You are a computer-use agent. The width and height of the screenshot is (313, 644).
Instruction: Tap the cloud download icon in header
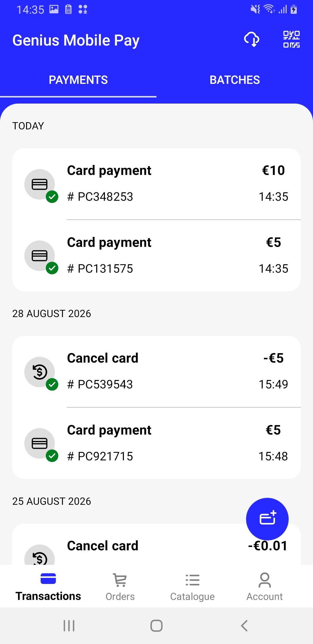coord(252,39)
